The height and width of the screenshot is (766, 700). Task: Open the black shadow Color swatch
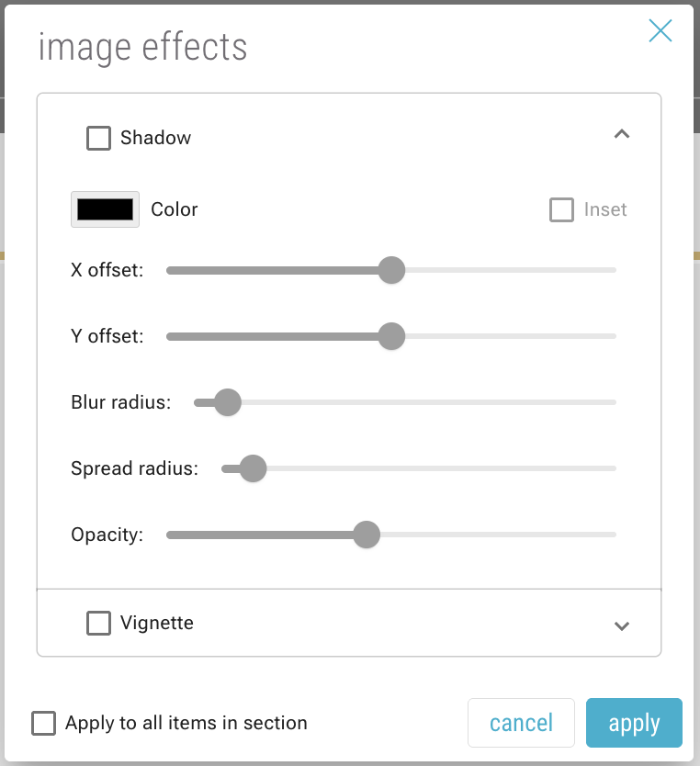105,209
